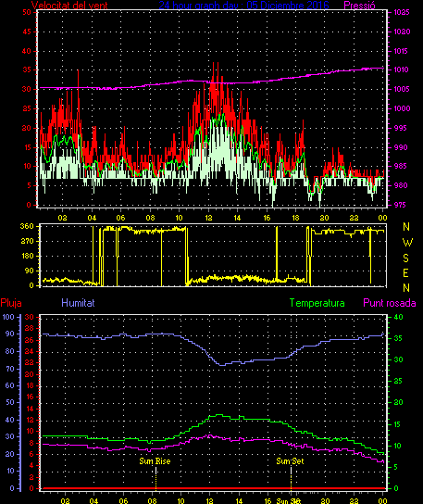Click the 'E' compass direction label
423x504 pixels.
click(x=405, y=273)
